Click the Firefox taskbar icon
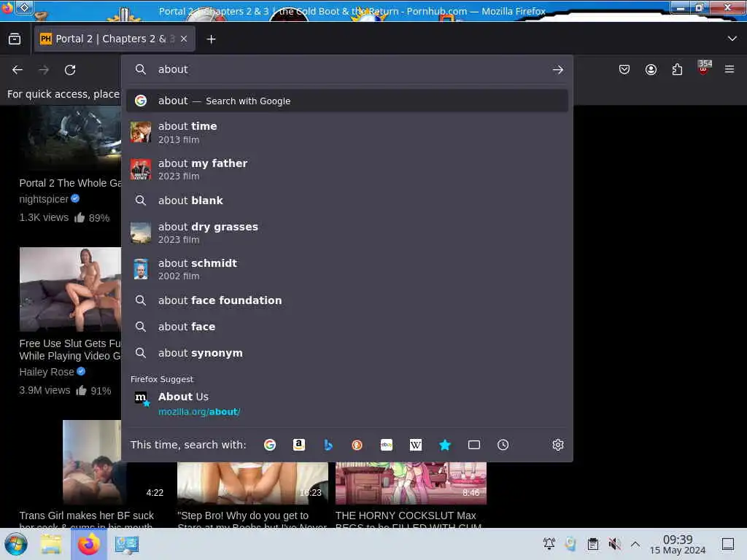The width and height of the screenshot is (747, 560). (89, 544)
